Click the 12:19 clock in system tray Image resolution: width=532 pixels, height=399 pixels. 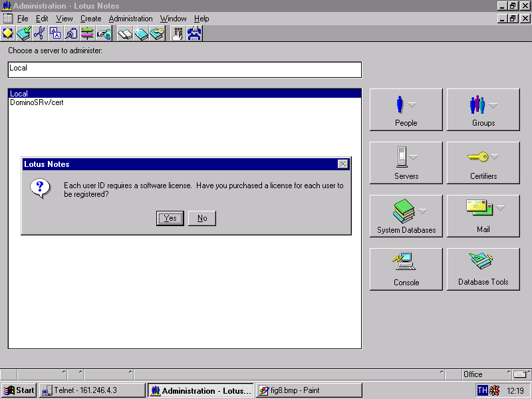coord(515,390)
